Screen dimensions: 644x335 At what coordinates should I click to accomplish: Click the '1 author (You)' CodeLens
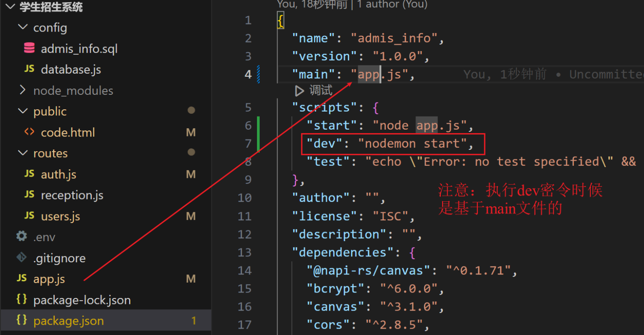[392, 4]
